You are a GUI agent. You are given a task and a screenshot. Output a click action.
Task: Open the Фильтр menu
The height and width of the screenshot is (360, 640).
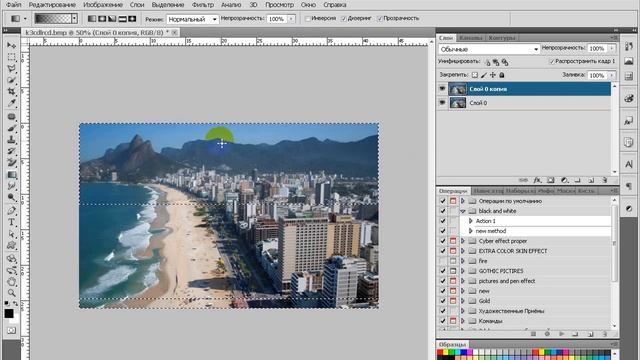202,5
